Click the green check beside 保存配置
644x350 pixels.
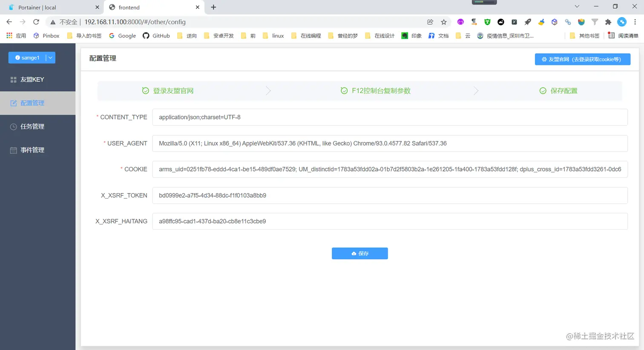543,90
